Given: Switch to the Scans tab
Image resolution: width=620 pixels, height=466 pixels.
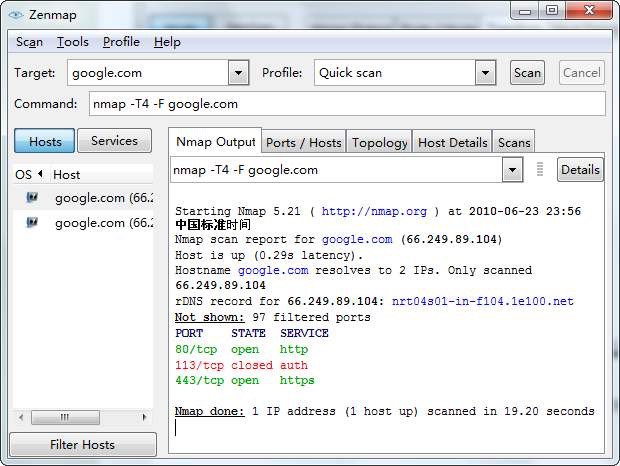Looking at the screenshot, I should 514,142.
